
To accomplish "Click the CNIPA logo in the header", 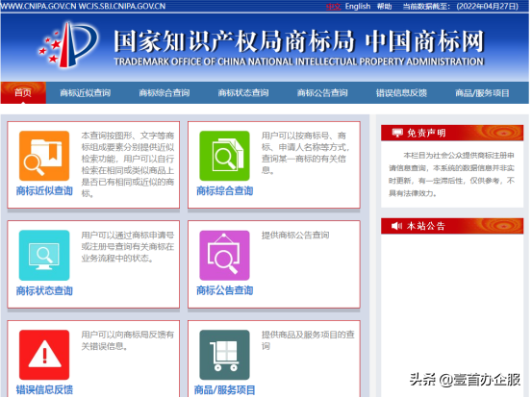I will pos(68,44).
